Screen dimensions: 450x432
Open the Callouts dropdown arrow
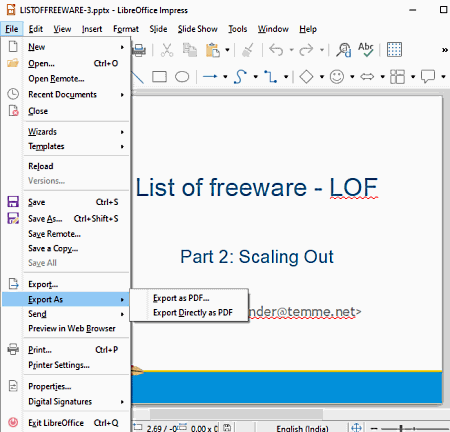click(443, 77)
